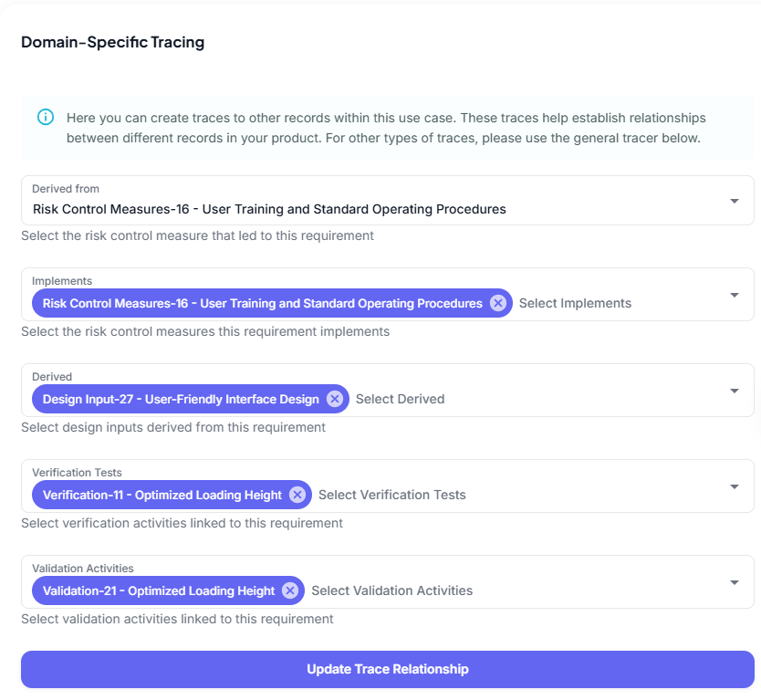Open the Verification Tests dropdown arrow
The image size is (761, 700).
[x=735, y=486]
